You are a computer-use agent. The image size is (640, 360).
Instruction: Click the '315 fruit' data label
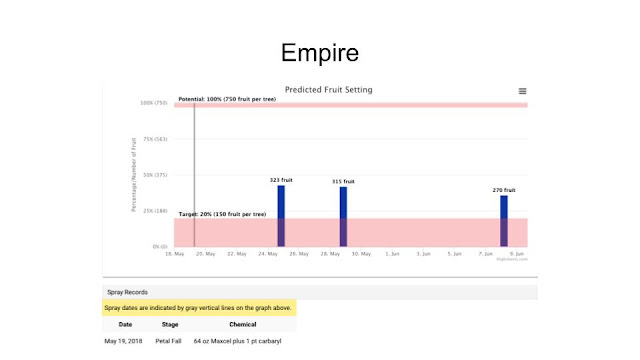(343, 182)
